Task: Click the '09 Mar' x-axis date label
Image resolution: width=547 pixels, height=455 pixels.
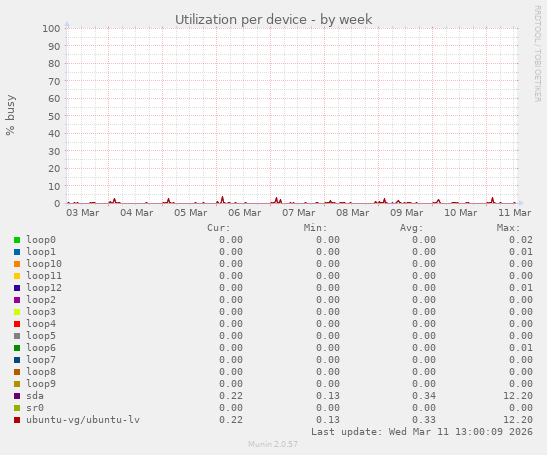Action: [x=406, y=212]
